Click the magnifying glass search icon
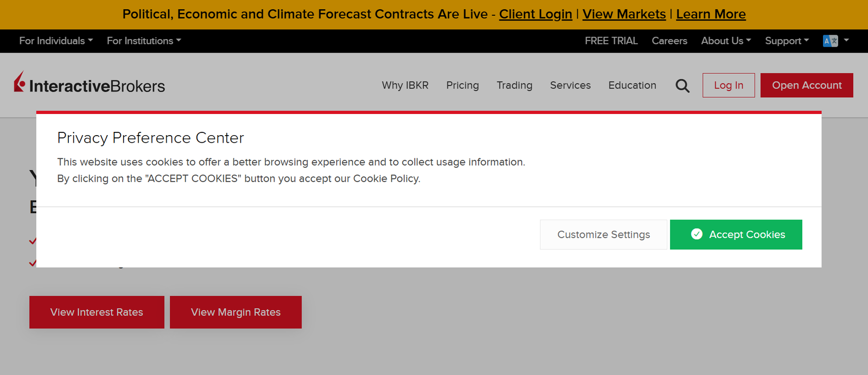868x375 pixels. [x=682, y=86]
